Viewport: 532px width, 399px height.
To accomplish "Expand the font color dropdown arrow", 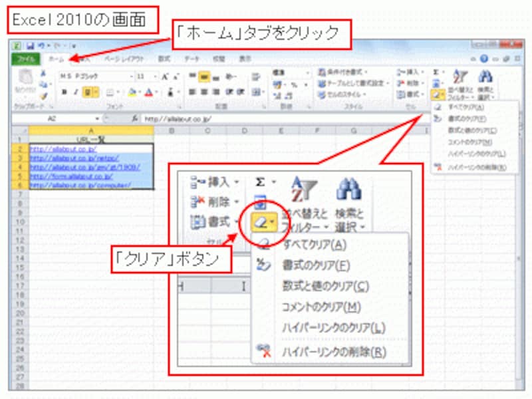I will point(156,92).
